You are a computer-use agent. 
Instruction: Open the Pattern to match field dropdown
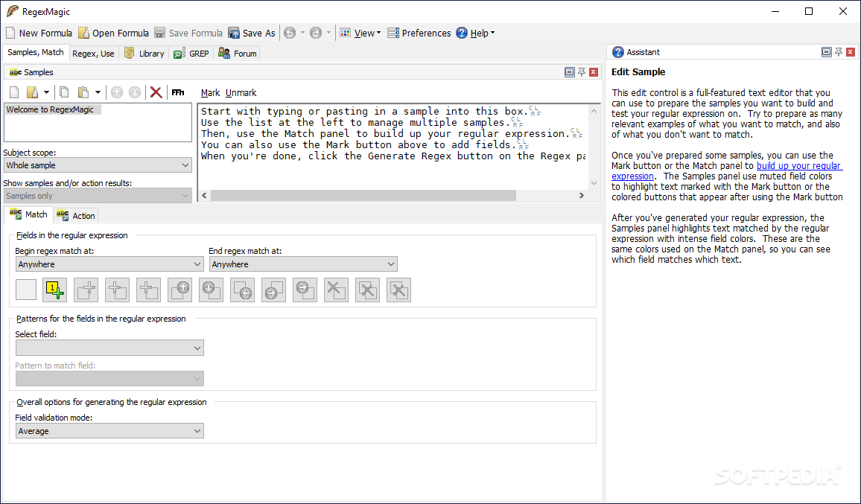(109, 379)
